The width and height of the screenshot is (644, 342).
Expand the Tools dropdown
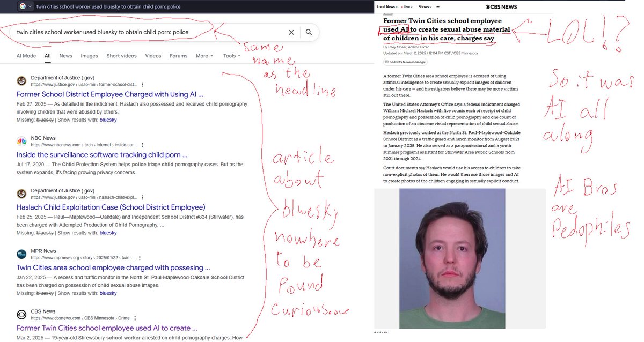pos(232,56)
